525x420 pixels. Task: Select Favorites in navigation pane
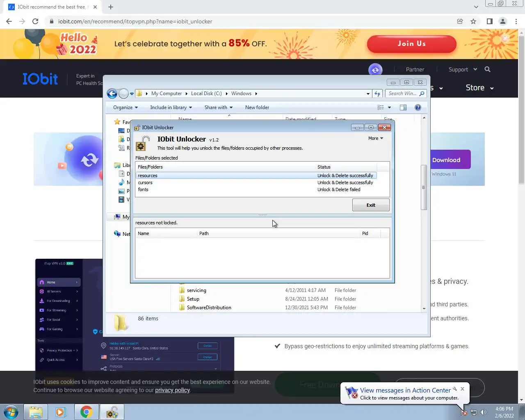pos(121,122)
